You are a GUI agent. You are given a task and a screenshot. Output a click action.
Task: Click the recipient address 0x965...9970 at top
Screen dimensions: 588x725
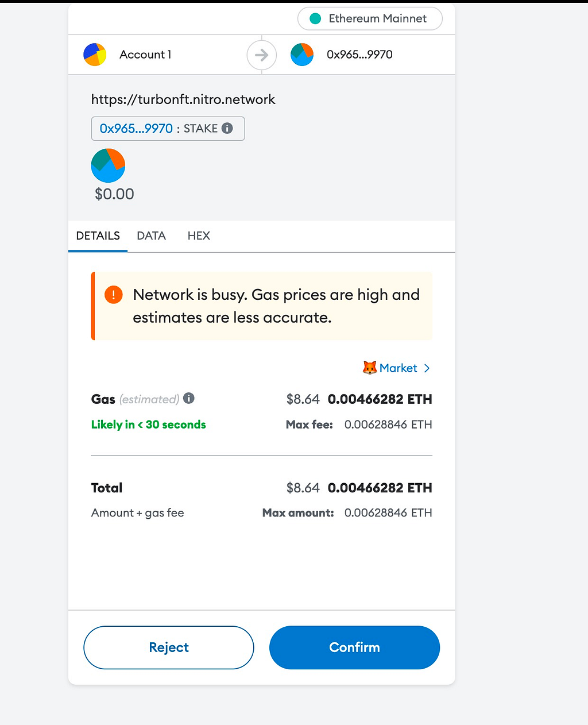tap(359, 55)
